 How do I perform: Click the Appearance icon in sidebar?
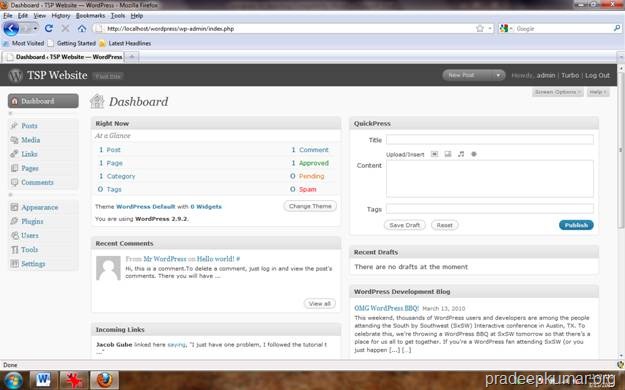tap(14, 207)
